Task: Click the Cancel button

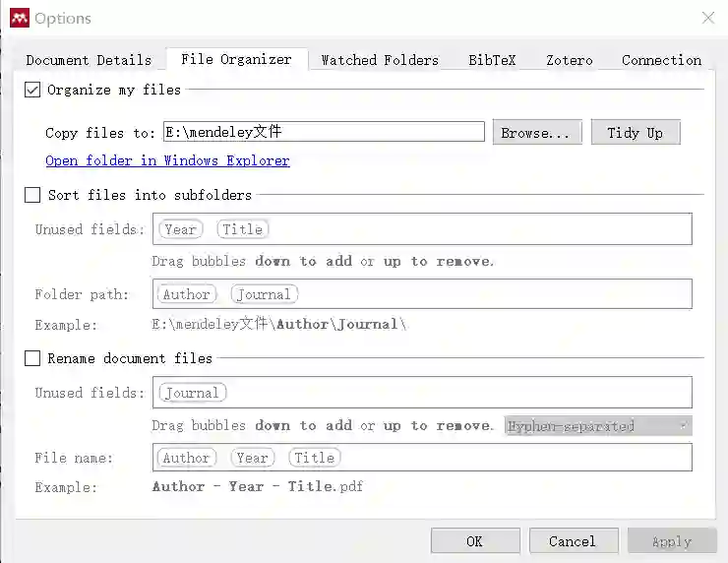Action: [574, 541]
